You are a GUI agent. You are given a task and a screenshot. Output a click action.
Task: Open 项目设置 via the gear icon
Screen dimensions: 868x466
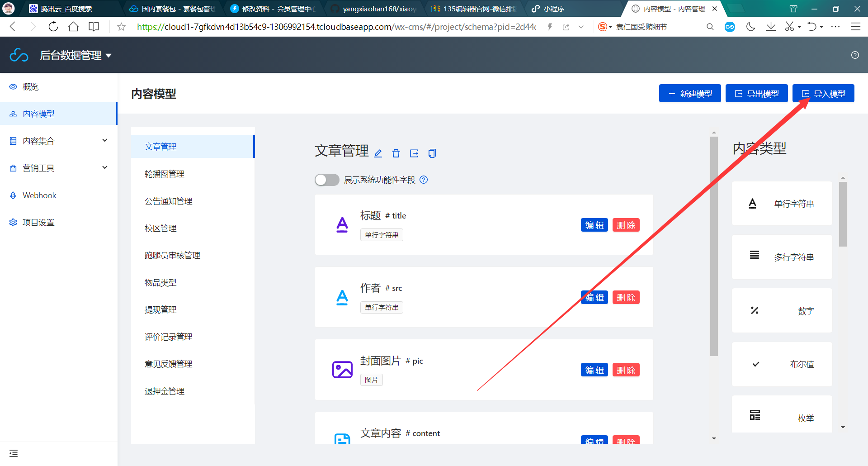point(13,222)
